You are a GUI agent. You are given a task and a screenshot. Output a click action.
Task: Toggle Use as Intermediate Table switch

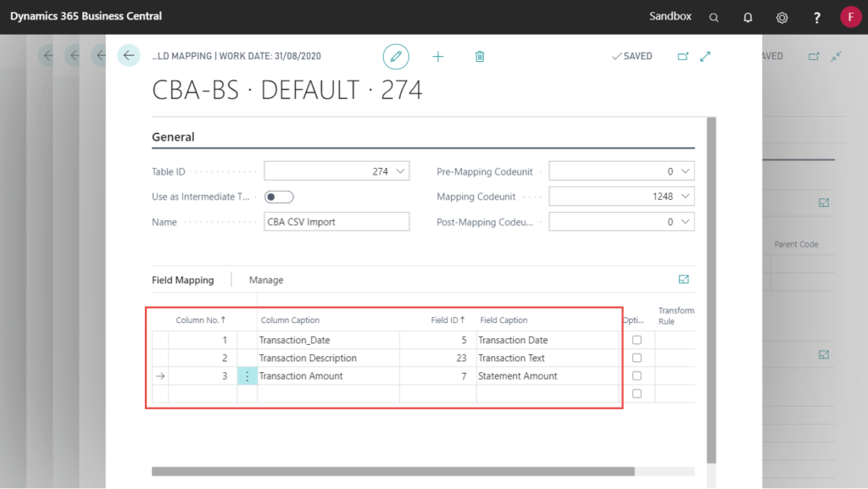tap(279, 196)
